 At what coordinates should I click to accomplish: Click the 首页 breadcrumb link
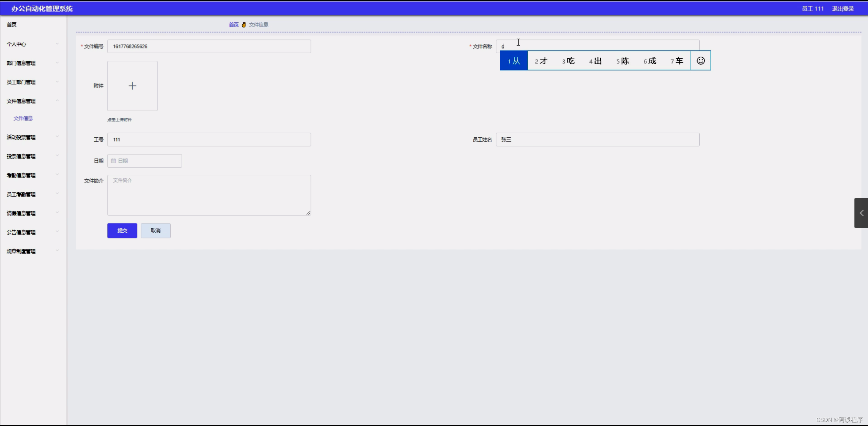point(233,25)
